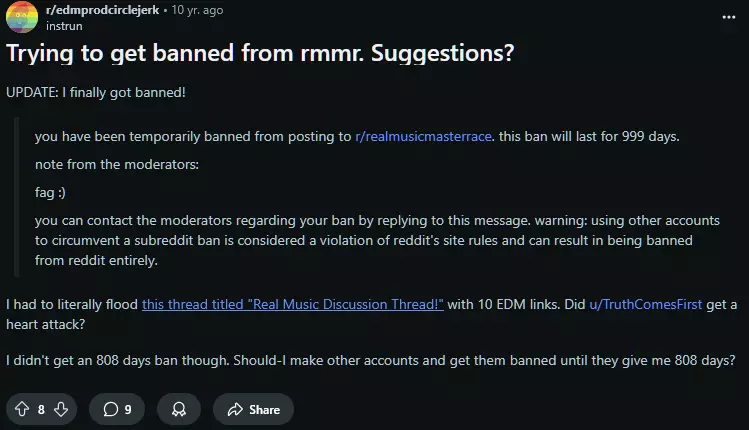
Task: Follow the r/realmusicmasterrace link
Action: (x=424, y=136)
